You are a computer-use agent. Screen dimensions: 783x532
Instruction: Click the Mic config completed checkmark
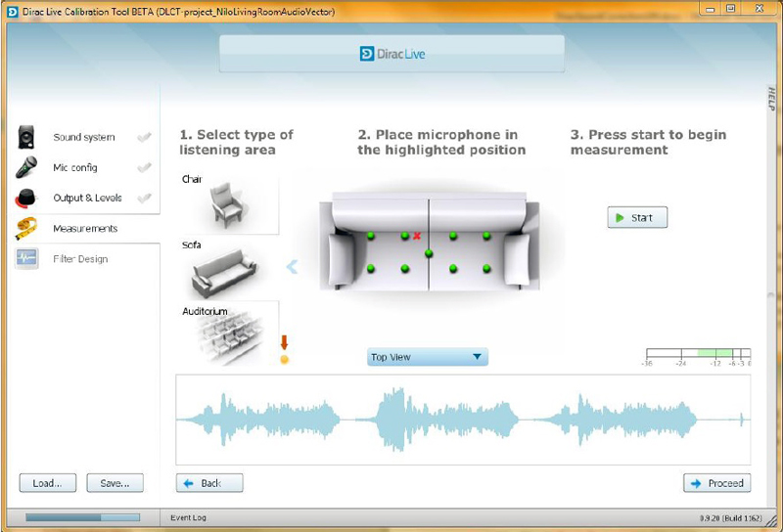tap(144, 167)
